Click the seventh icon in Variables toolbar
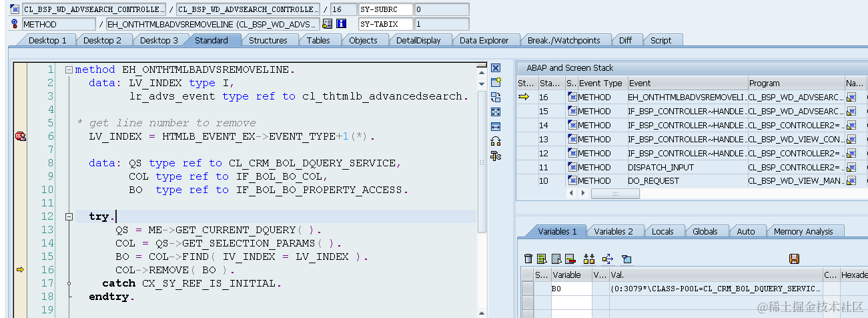The height and width of the screenshot is (318, 868). point(626,259)
